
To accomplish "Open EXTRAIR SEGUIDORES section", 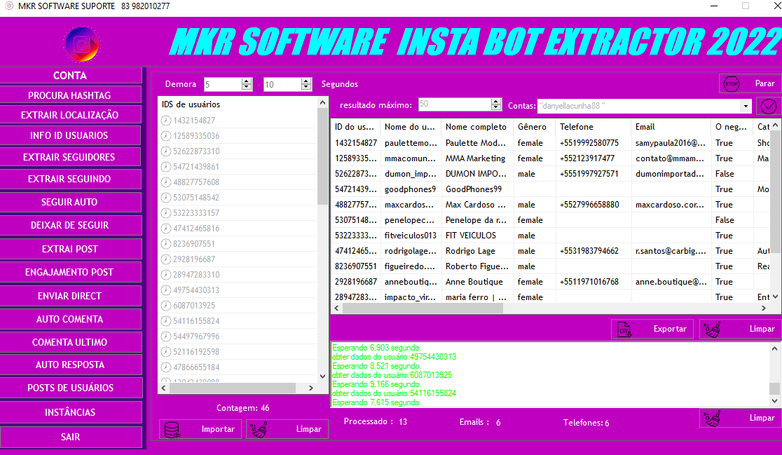I will click(70, 157).
